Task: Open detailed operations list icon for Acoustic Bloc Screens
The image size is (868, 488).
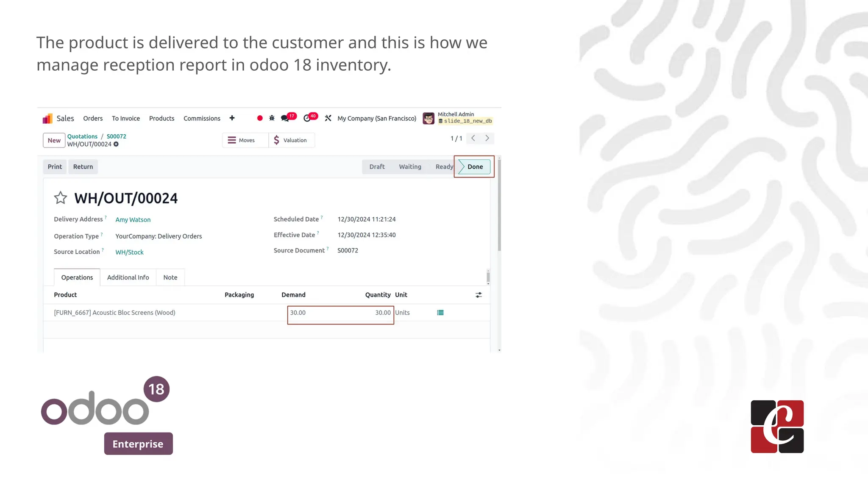Action: pos(440,313)
